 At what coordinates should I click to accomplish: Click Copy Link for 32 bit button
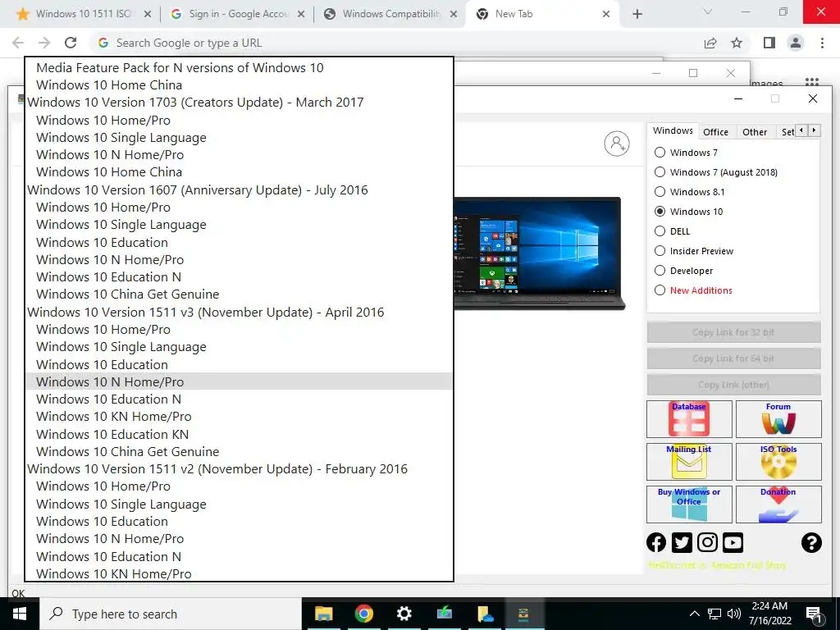tap(733, 332)
